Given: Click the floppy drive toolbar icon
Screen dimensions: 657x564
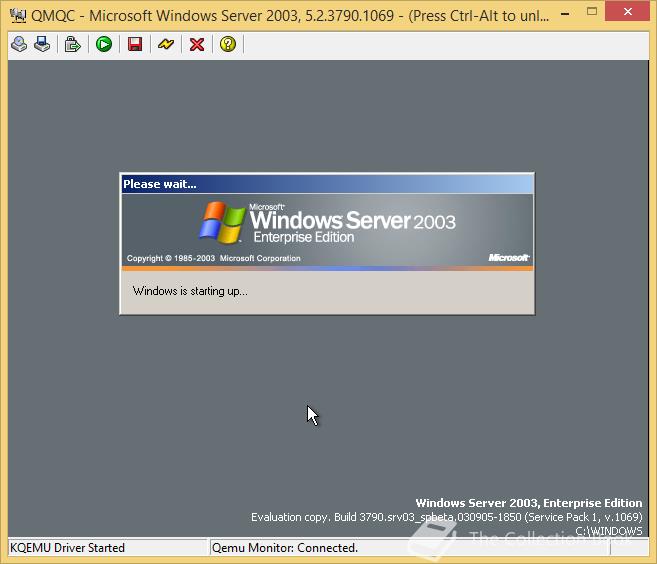Looking at the screenshot, I should tap(42, 44).
